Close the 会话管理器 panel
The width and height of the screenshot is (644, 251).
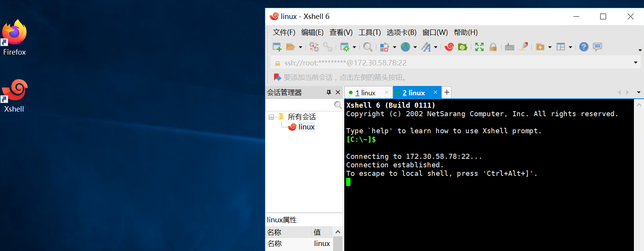click(x=338, y=92)
